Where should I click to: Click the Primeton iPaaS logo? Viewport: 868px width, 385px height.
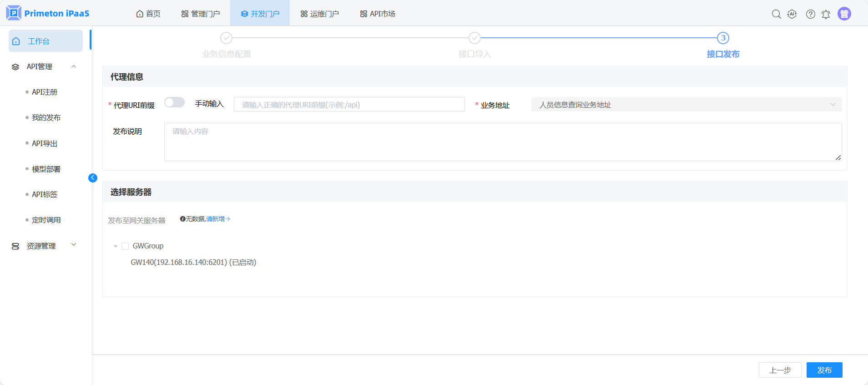[x=48, y=13]
